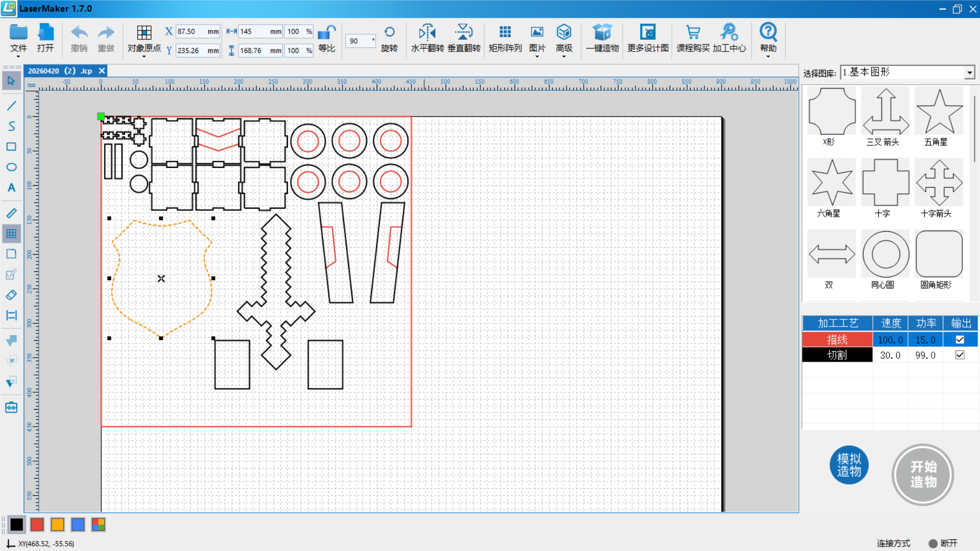Click the 开始造物 button

(x=923, y=474)
